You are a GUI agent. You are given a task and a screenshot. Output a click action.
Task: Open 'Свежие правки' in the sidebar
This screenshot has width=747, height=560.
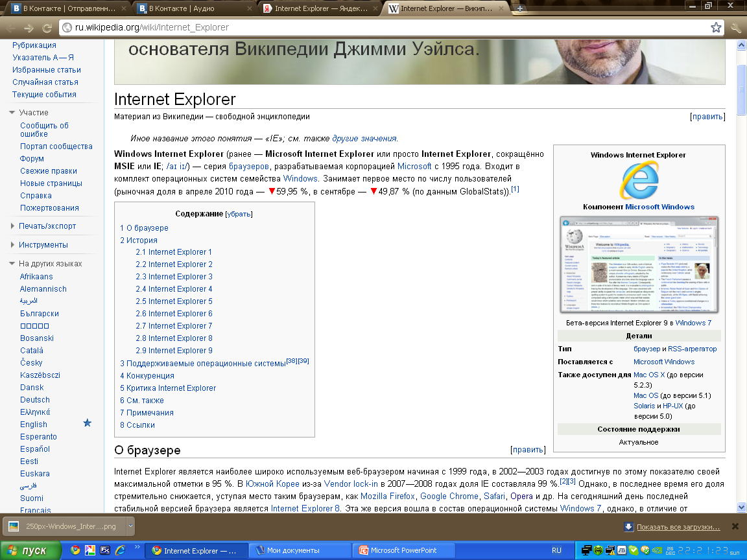pyautogui.click(x=48, y=170)
